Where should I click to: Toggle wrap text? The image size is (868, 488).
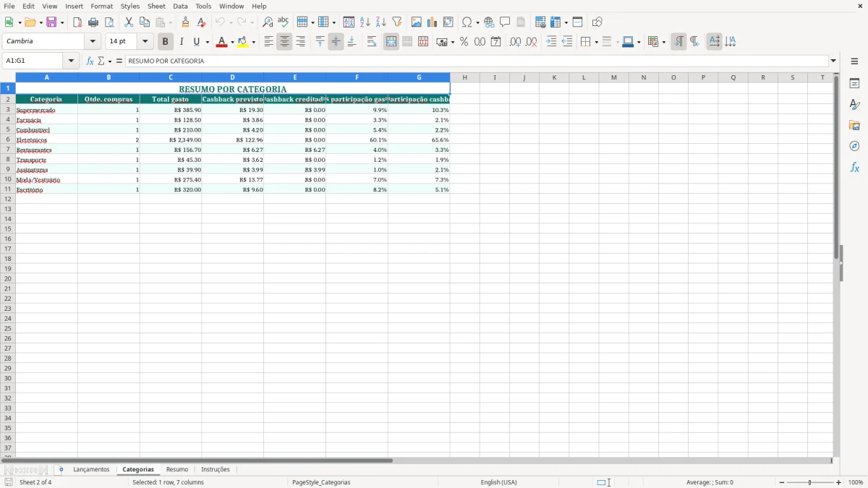tap(372, 42)
